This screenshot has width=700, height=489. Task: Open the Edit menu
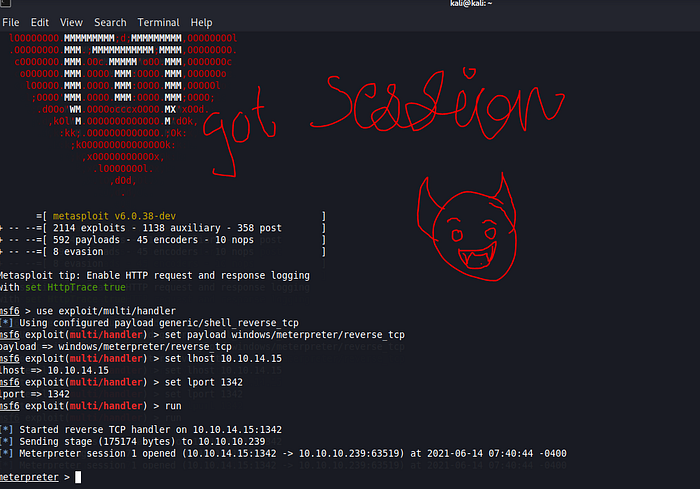40,22
